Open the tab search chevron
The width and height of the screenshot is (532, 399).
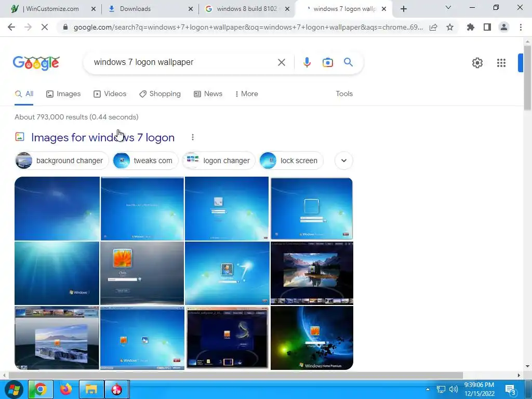click(x=448, y=7)
